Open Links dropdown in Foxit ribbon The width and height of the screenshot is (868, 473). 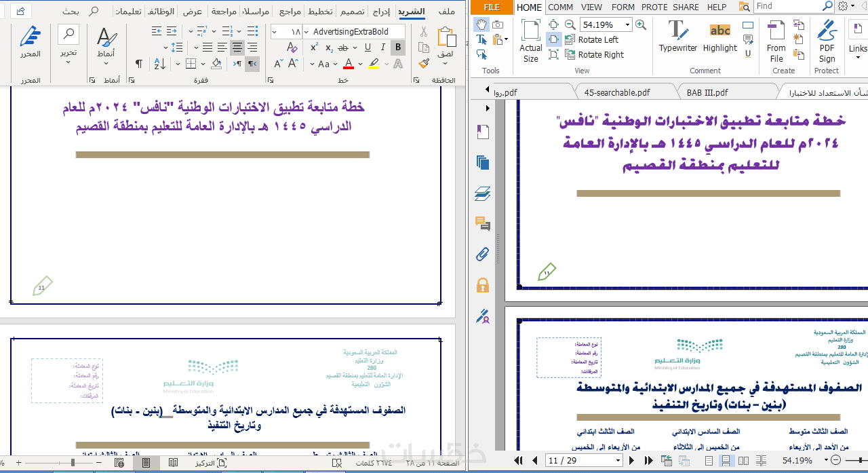click(x=858, y=58)
